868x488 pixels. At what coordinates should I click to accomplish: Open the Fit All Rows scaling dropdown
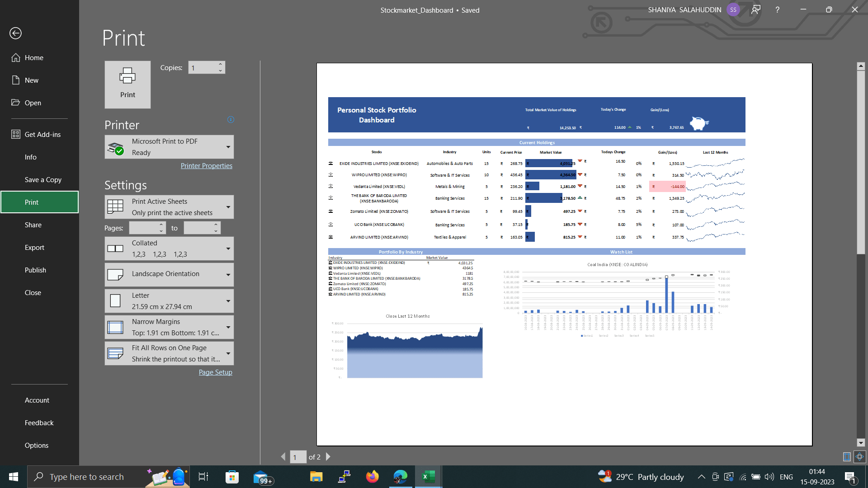tap(228, 353)
